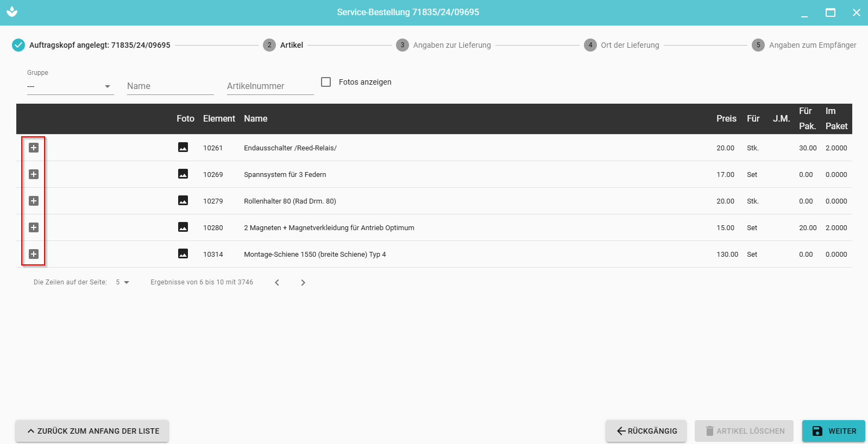This screenshot has height=444, width=868.
Task: Add Rollenhalter 80 using its plus icon
Action: pyautogui.click(x=34, y=201)
